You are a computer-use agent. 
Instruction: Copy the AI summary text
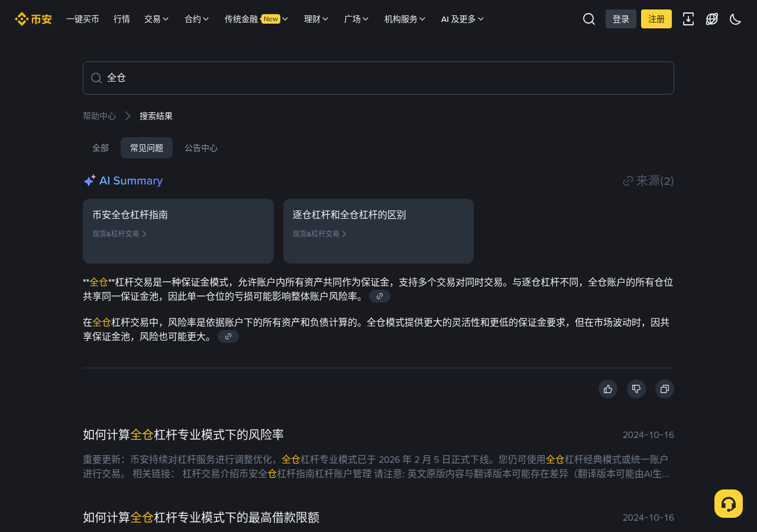click(x=665, y=389)
